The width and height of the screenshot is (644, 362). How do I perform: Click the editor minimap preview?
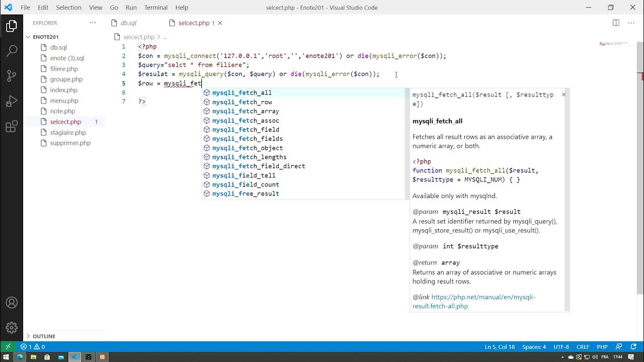coord(614,44)
